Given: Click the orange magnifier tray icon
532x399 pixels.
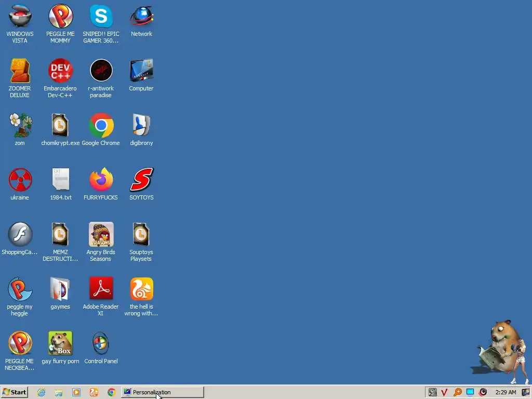Looking at the screenshot, I should (457, 393).
